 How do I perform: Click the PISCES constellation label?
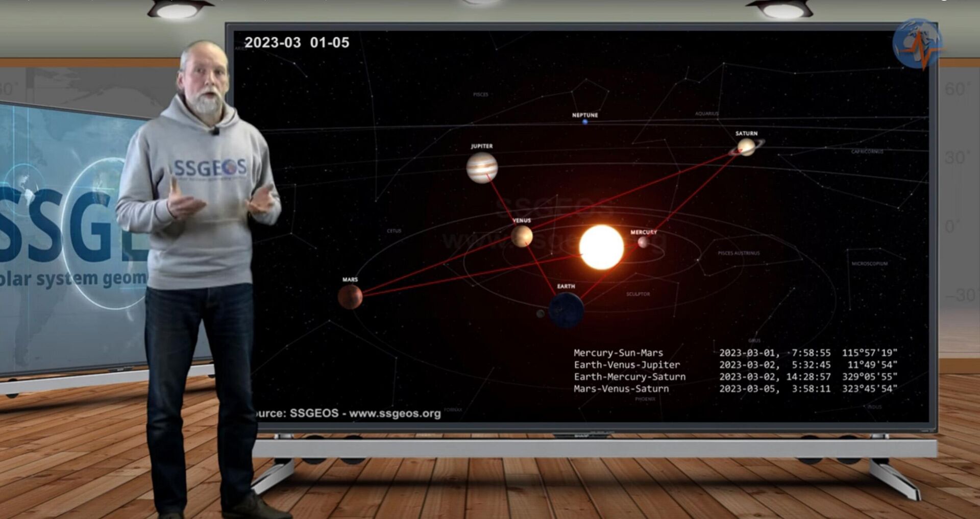481,94
